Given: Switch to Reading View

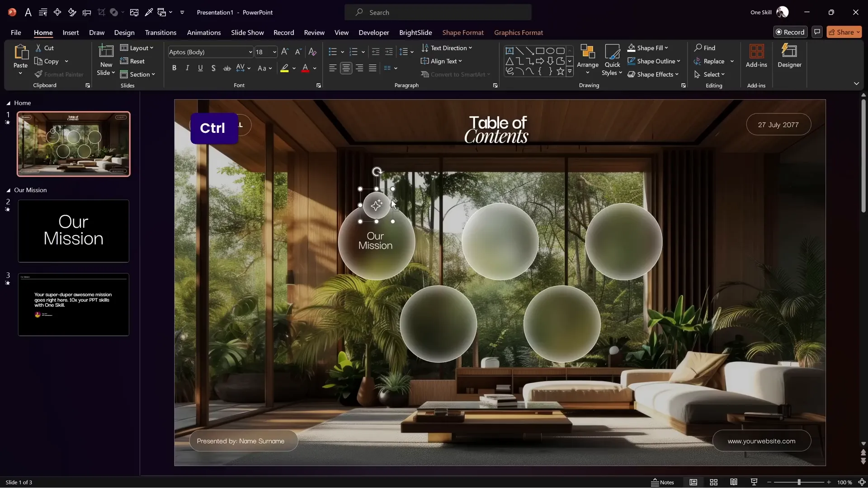Looking at the screenshot, I should click(734, 482).
